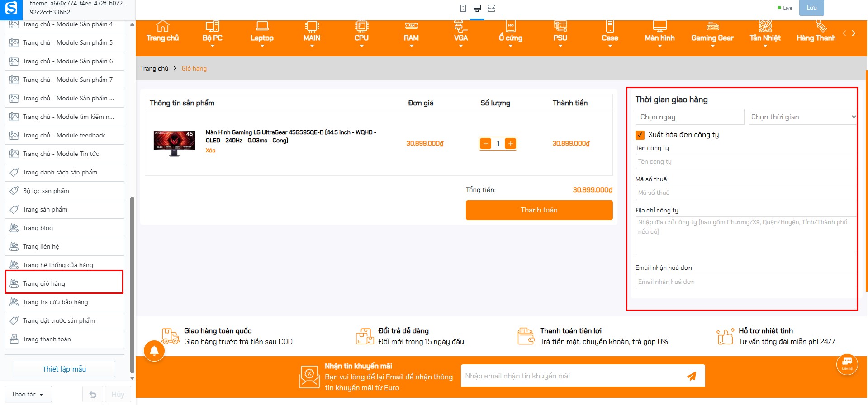Click the notification bell icon
This screenshot has height=405, width=868.
tap(154, 351)
